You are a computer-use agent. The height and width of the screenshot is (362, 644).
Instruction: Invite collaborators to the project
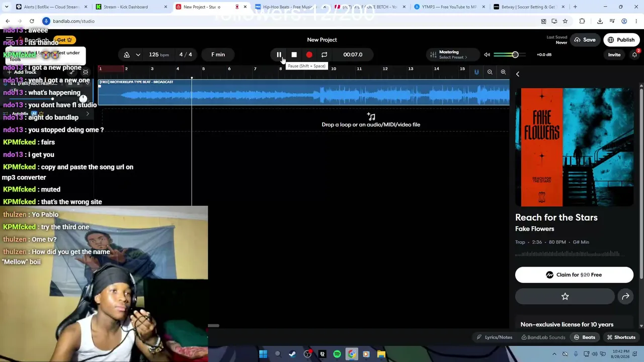coord(614,55)
